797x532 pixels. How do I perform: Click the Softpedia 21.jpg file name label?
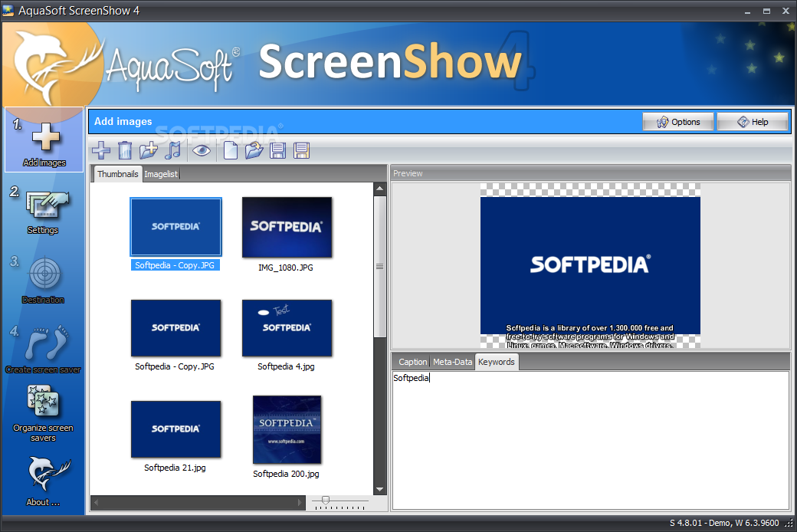click(175, 468)
